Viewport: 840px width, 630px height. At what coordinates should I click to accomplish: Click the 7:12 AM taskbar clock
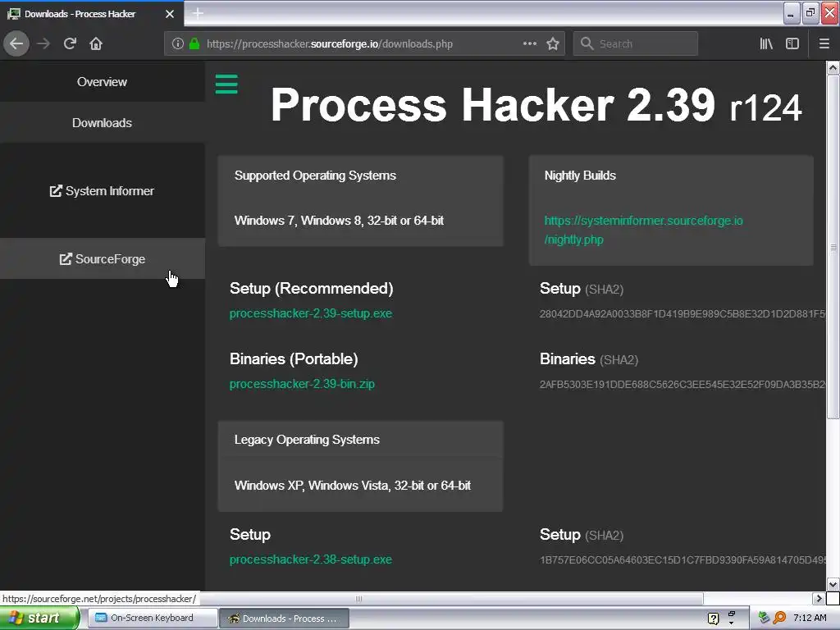click(810, 618)
